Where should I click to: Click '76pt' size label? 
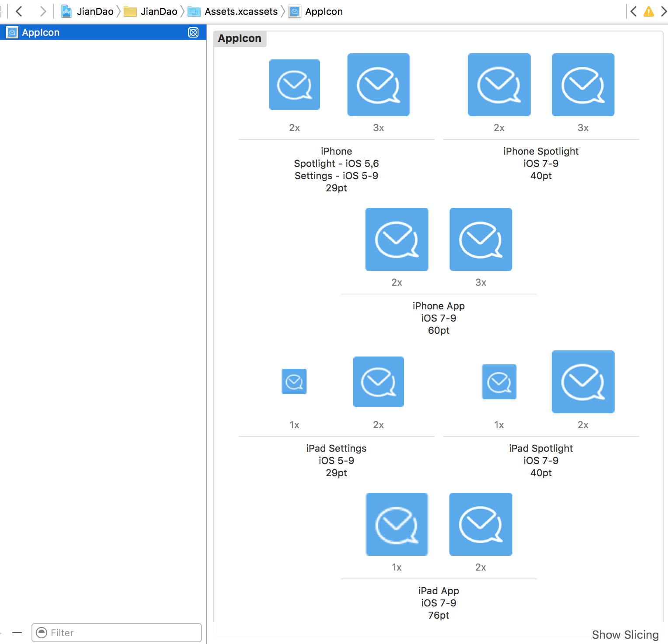[438, 615]
